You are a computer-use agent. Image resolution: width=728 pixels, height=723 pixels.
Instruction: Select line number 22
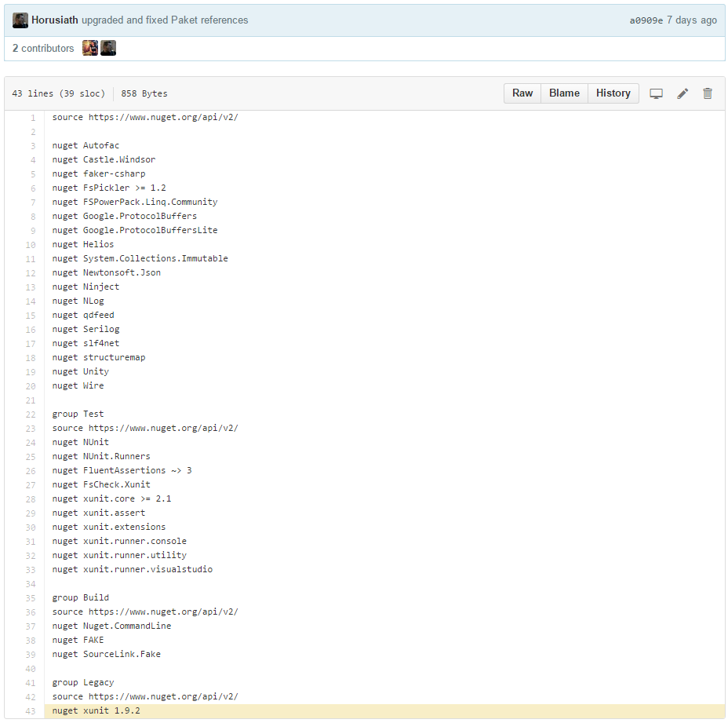click(x=31, y=414)
